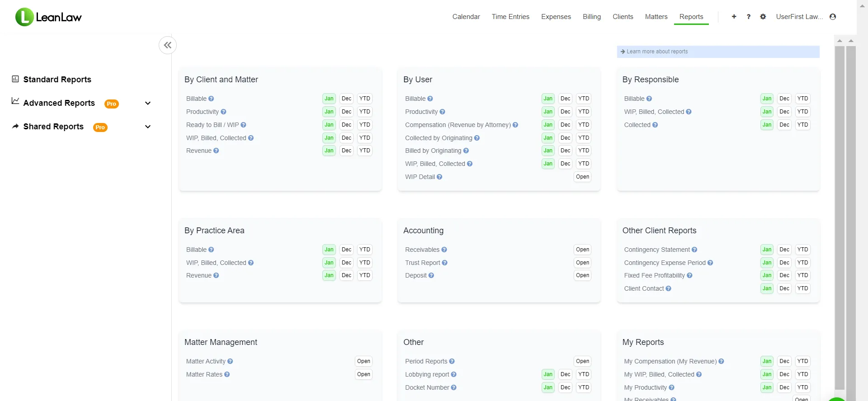The height and width of the screenshot is (401, 868).
Task: Open the Period Reports
Action: point(583,361)
